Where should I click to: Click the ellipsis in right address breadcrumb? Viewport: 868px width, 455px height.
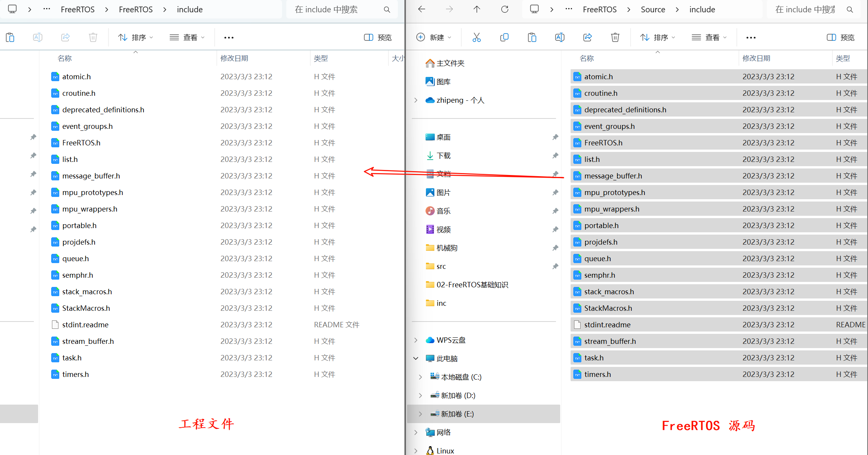click(x=569, y=9)
